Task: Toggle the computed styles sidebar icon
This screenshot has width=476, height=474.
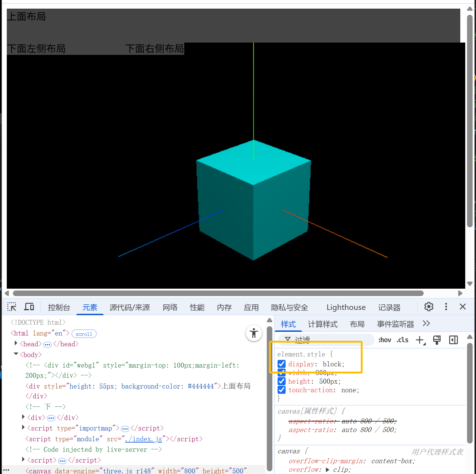Action: [454, 340]
